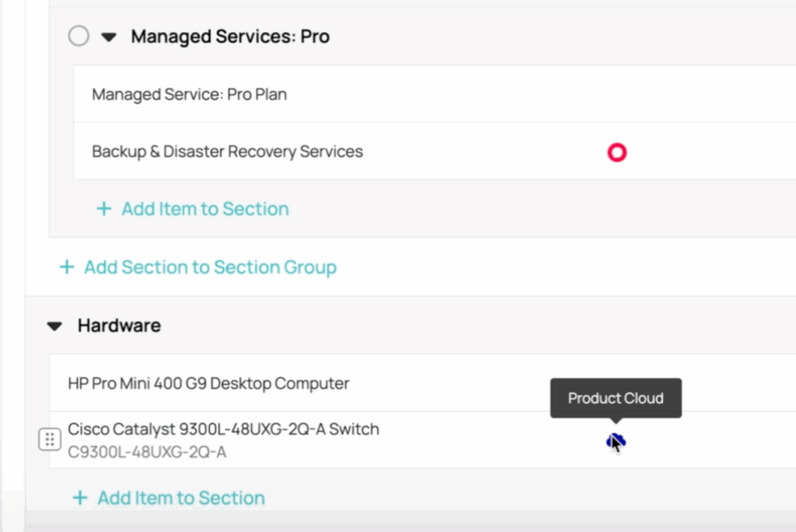The width and height of the screenshot is (796, 532).
Task: Click Add Section to Section Group link
Action: tap(210, 267)
